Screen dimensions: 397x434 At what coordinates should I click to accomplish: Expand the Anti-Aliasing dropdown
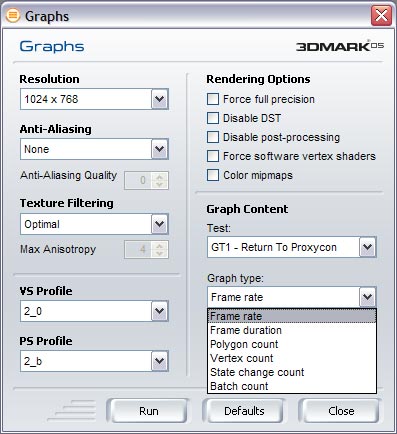[160, 149]
